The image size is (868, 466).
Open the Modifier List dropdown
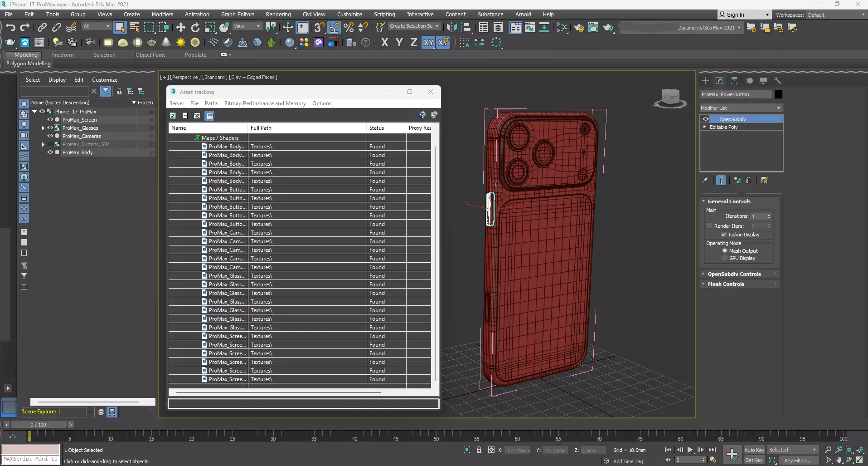tap(741, 108)
